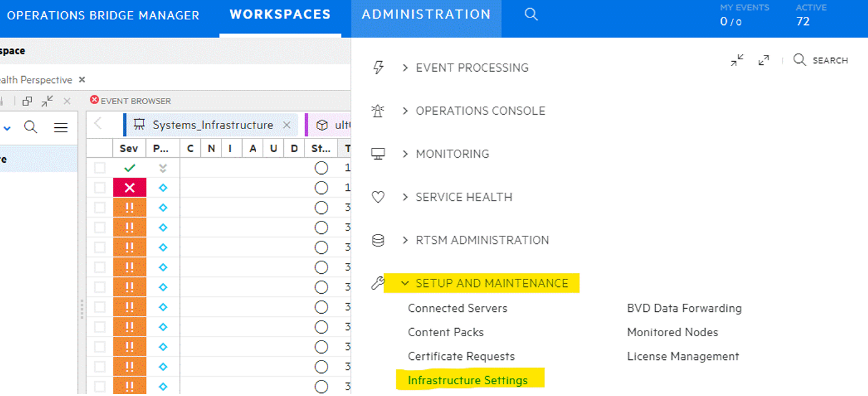Open the Administration menu
The image size is (868, 396).
coord(426,14)
